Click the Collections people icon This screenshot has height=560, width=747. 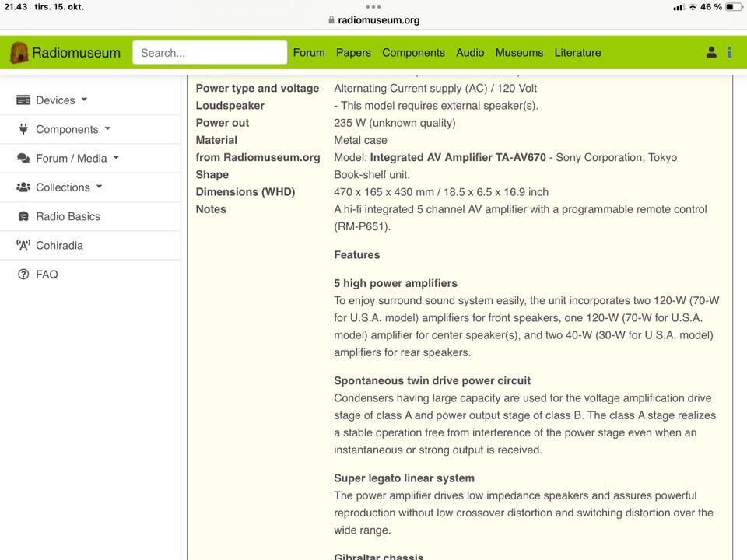[x=23, y=187]
